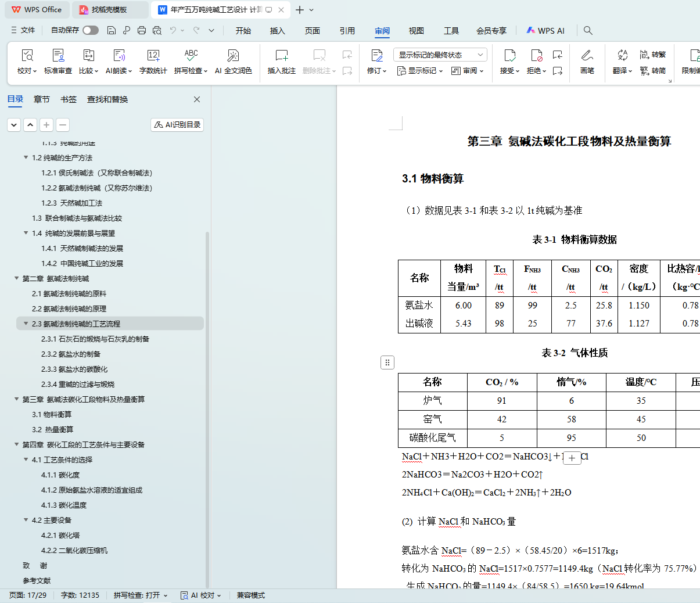Open the 校对 proofreading tool
The width and height of the screenshot is (700, 603).
27,62
